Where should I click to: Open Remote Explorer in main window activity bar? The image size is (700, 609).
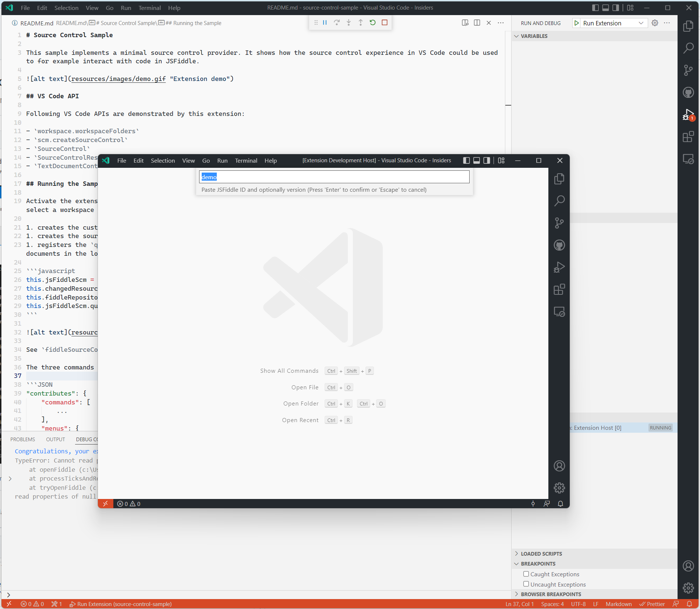tap(688, 159)
